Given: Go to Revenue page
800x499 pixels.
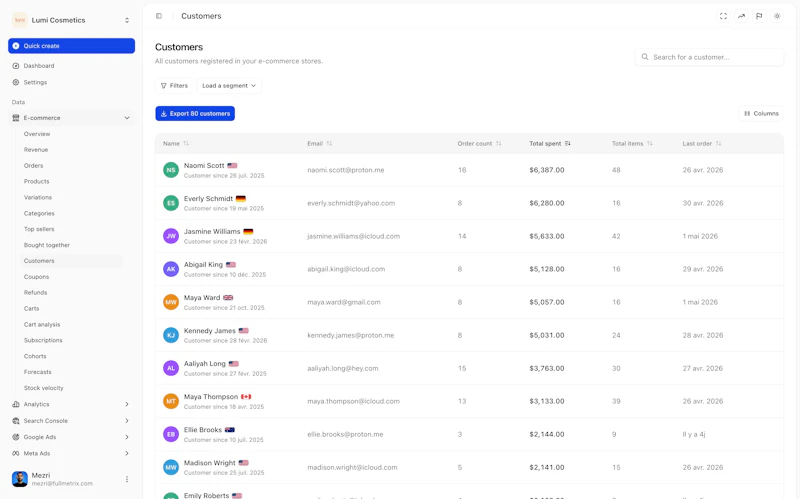Looking at the screenshot, I should click(x=36, y=150).
